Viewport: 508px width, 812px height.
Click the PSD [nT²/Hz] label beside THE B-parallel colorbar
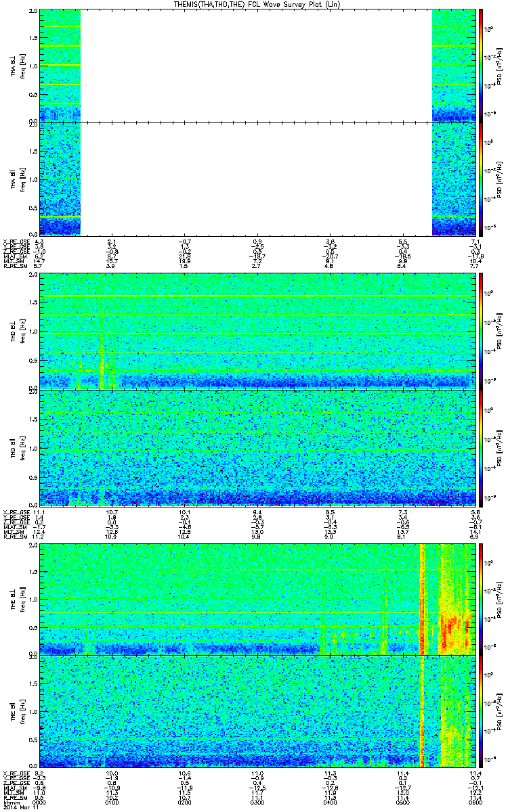499,711
